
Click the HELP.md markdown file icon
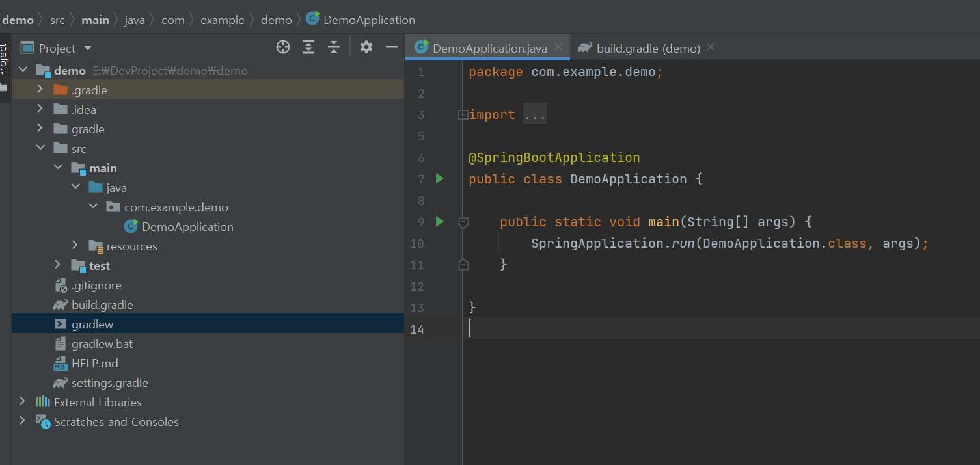[61, 363]
